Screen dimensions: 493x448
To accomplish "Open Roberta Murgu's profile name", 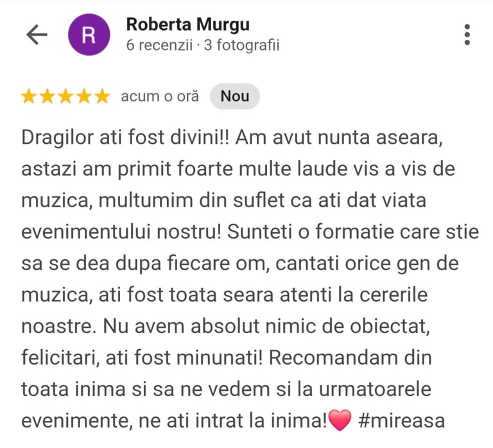I will 188,24.
